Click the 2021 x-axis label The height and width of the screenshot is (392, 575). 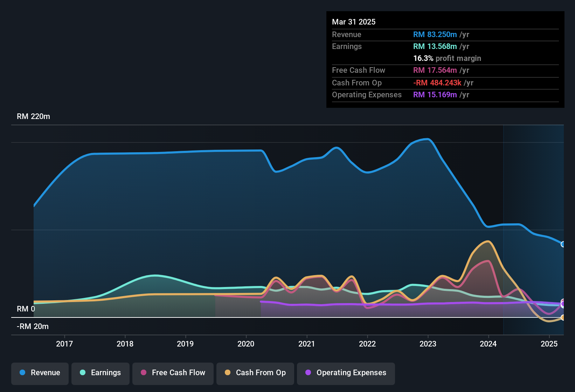pos(307,344)
